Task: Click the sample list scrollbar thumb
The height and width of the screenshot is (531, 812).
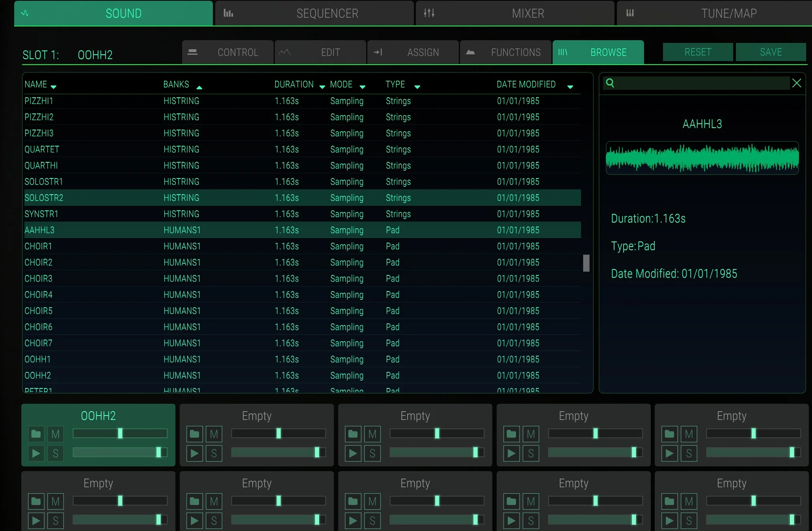Action: point(587,263)
